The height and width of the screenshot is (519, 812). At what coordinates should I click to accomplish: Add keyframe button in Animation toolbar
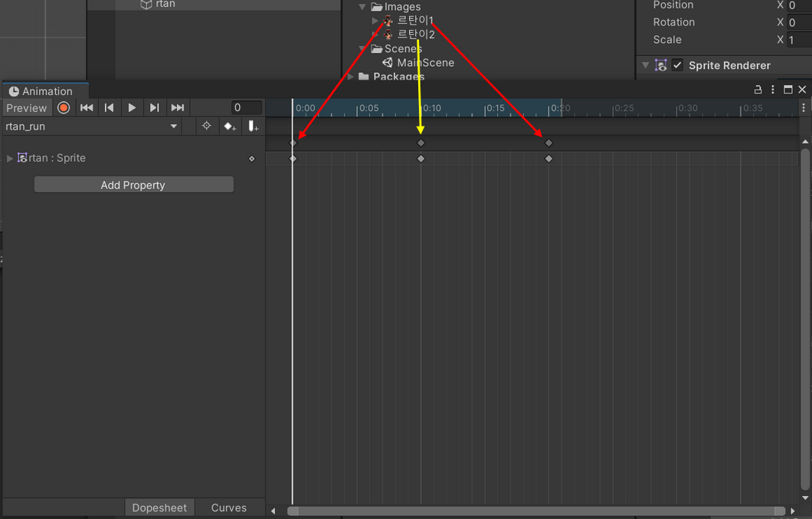(229, 126)
